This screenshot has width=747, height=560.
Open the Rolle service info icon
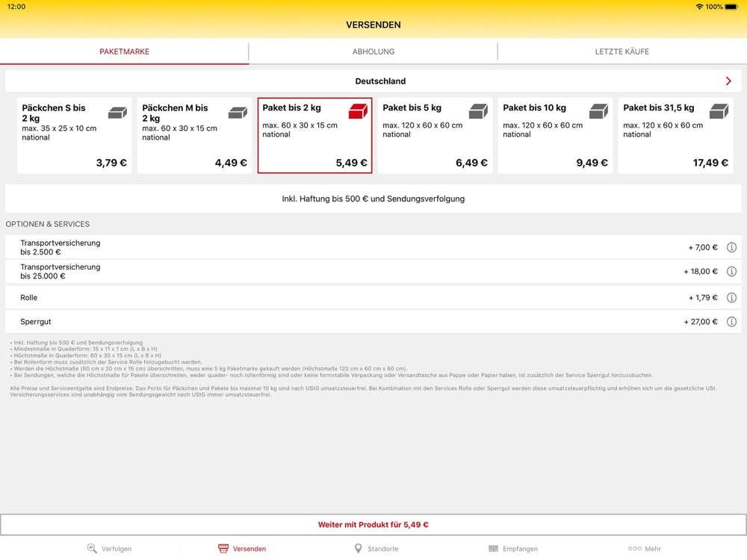point(731,298)
